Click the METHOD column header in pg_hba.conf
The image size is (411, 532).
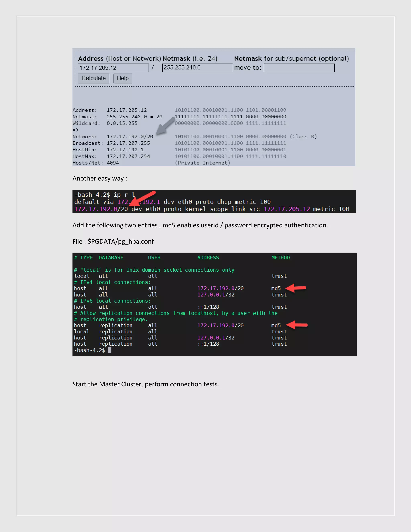[x=281, y=258]
